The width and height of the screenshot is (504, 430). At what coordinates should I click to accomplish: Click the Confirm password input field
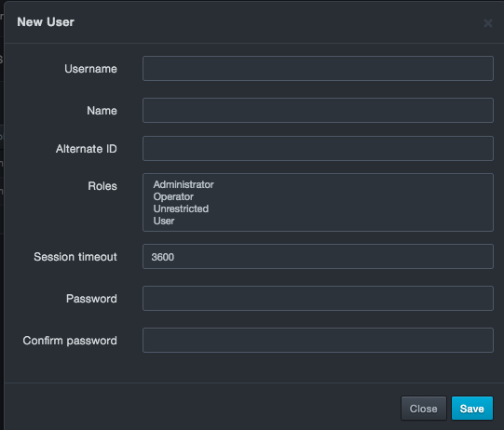click(x=318, y=340)
